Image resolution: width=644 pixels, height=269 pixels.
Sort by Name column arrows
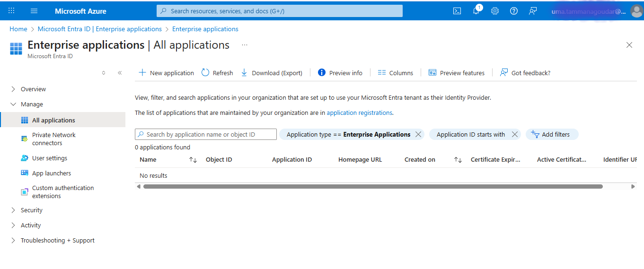point(193,160)
